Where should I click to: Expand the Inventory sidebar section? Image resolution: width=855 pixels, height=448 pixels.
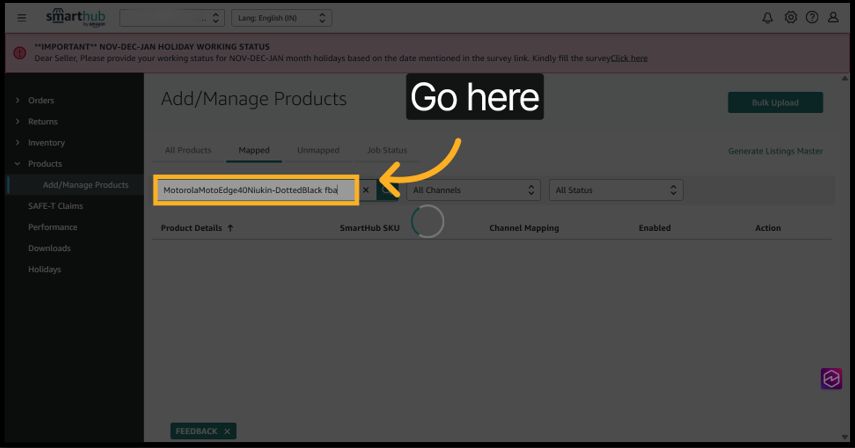(x=46, y=143)
